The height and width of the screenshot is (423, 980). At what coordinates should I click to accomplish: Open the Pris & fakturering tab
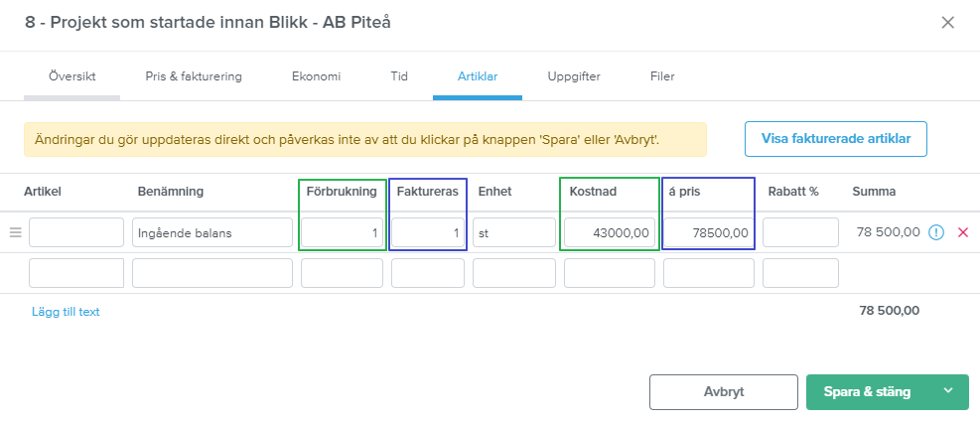(194, 76)
